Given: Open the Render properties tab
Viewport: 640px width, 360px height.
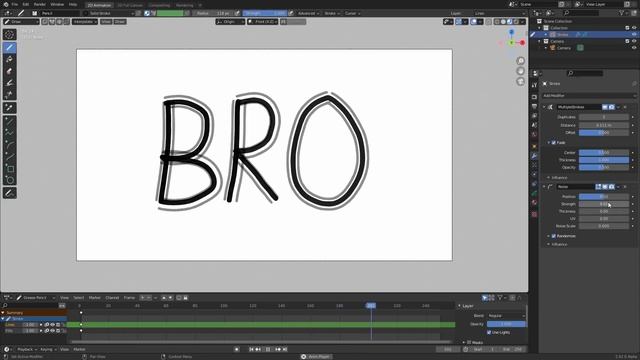Looking at the screenshot, I should (x=534, y=97).
